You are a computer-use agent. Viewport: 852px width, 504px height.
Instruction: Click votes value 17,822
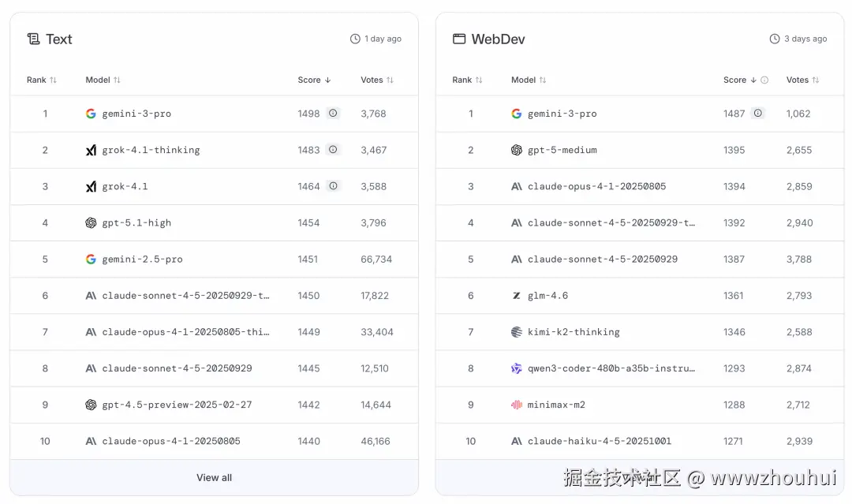[x=375, y=296]
